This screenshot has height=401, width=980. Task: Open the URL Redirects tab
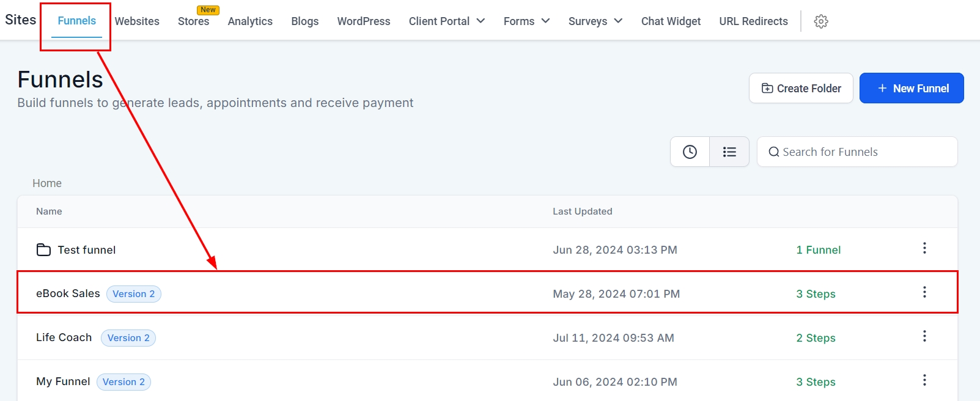(753, 21)
